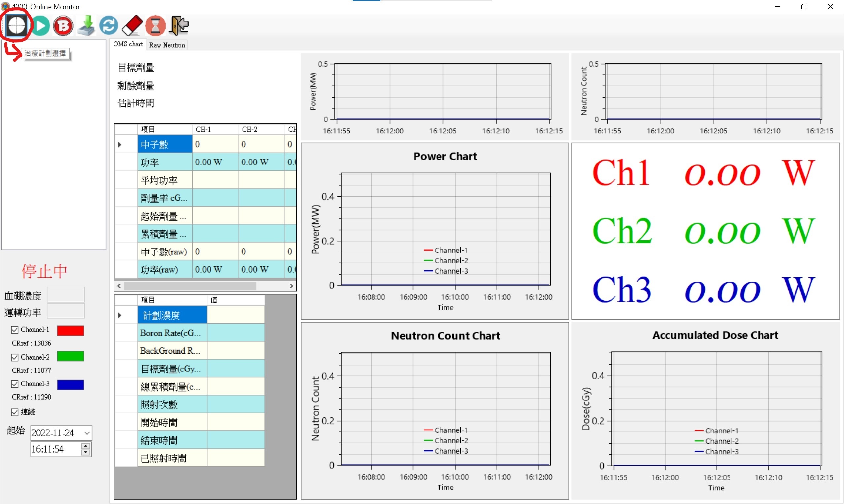Click the red Channel-1 color swatch
844x504 pixels.
coord(71,331)
